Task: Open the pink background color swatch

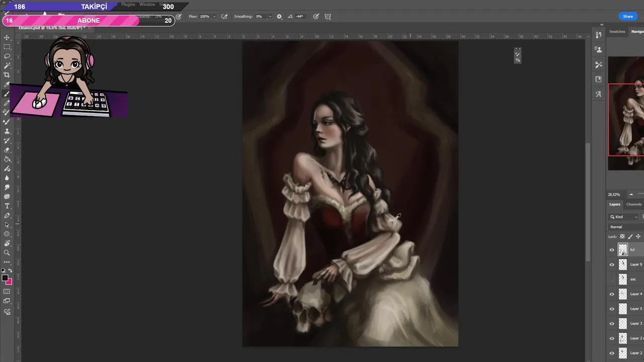Action: coord(10,283)
